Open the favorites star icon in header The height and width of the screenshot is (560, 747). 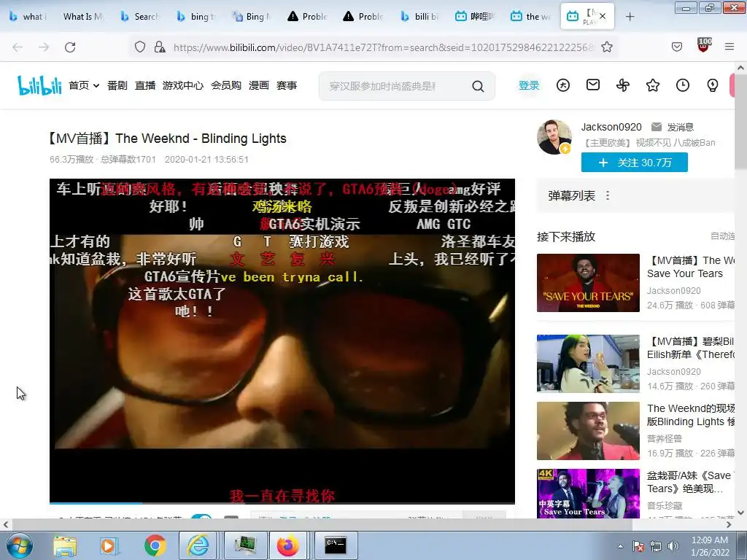653,85
